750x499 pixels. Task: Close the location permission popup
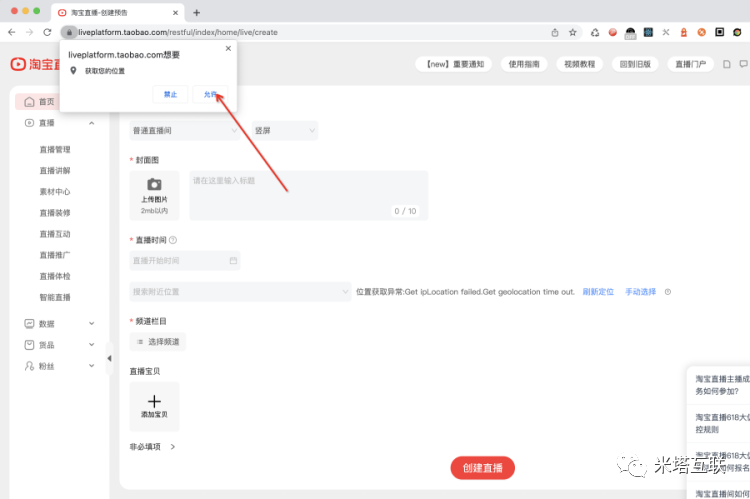228,48
